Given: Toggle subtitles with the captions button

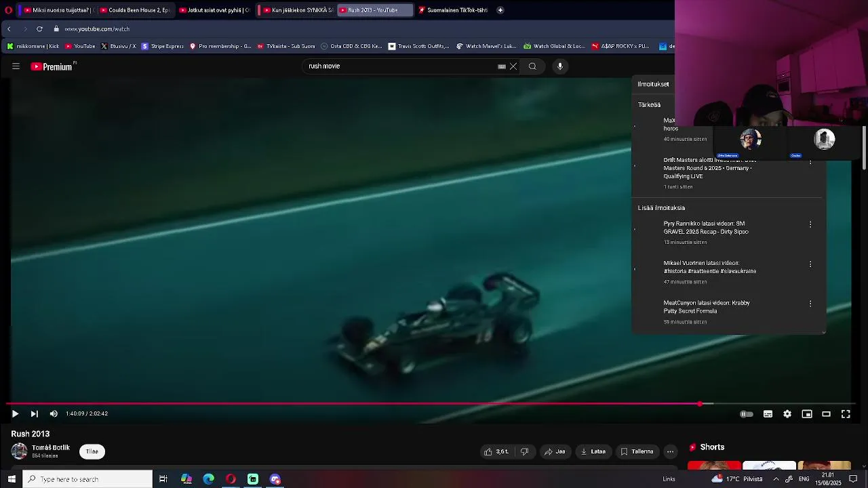Looking at the screenshot, I should pos(768,414).
